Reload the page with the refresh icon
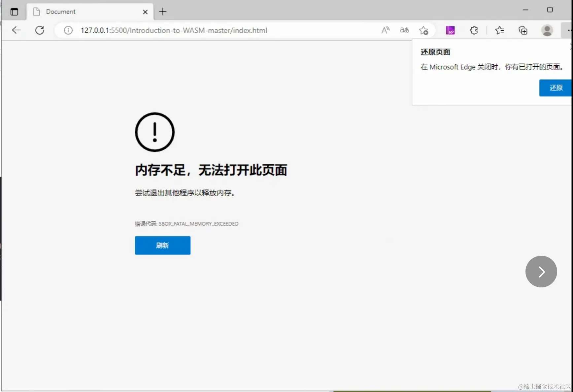 (x=40, y=30)
